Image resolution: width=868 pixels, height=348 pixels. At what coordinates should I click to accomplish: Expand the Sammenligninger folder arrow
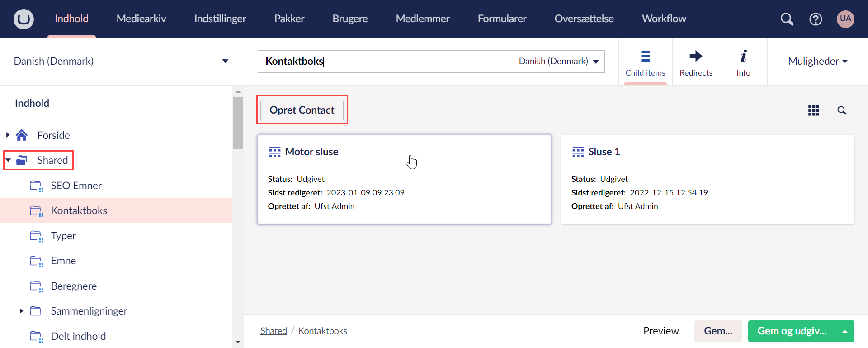point(21,311)
